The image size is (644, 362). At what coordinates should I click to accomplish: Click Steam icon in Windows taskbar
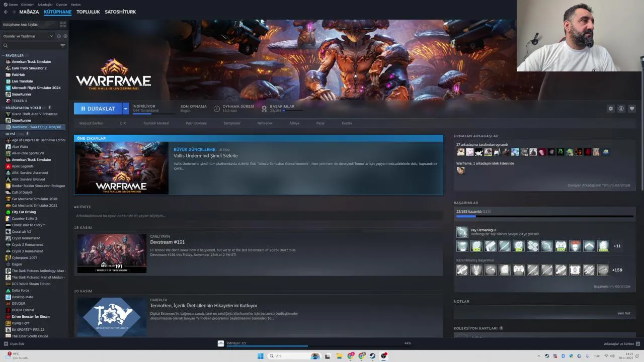pos(373,356)
